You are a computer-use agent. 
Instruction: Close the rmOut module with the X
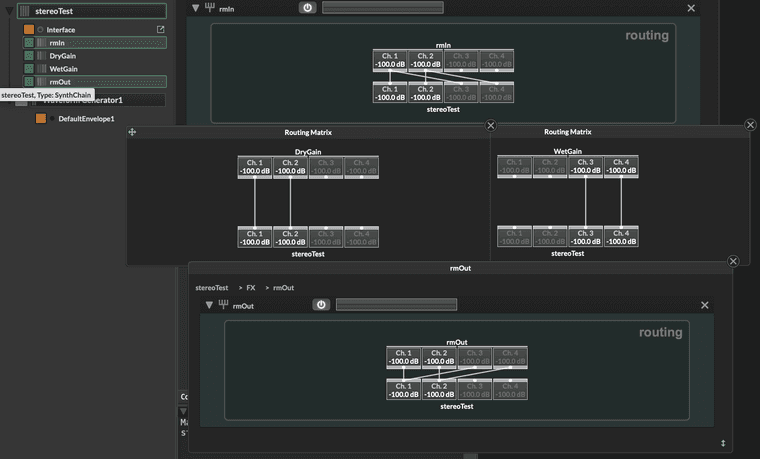tap(705, 305)
